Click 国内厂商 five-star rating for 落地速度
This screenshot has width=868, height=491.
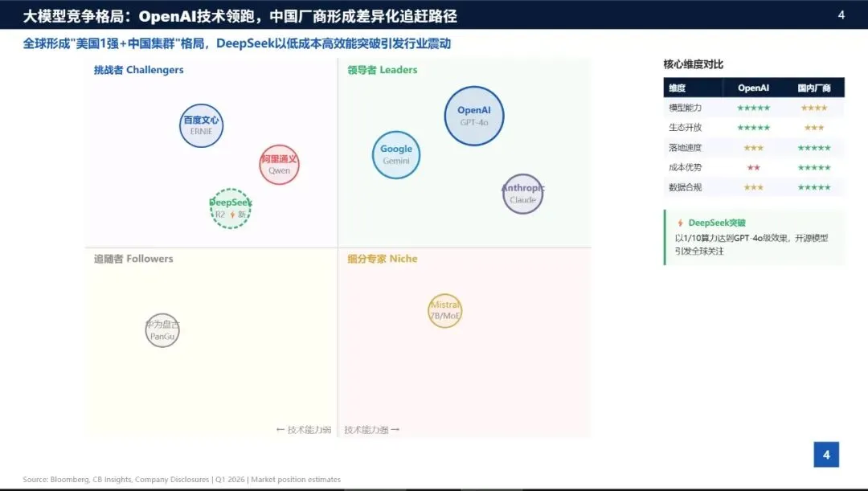click(814, 148)
